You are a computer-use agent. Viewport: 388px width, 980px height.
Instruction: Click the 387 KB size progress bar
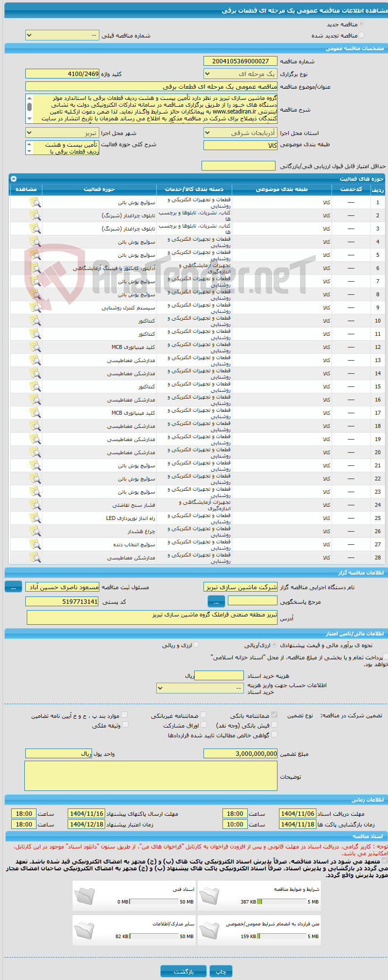click(282, 902)
